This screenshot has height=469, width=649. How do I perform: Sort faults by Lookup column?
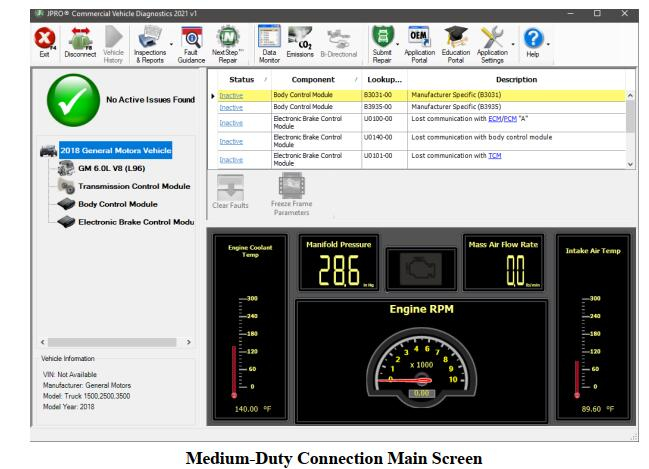385,79
